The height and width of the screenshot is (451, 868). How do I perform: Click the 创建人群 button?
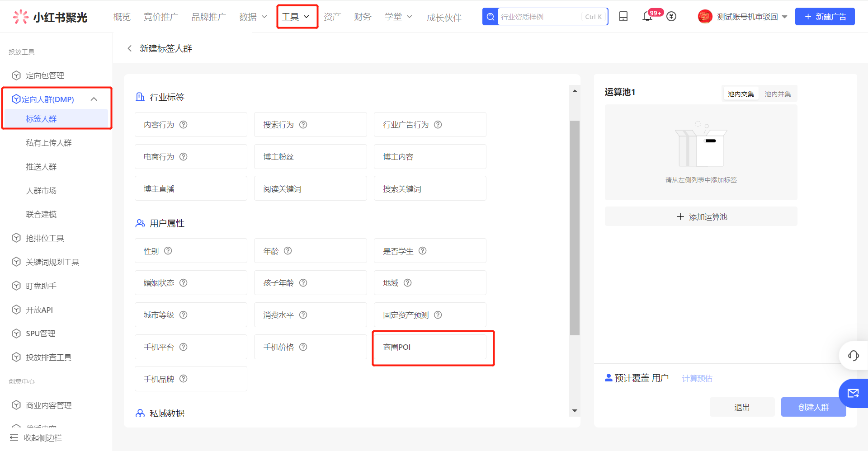point(813,407)
